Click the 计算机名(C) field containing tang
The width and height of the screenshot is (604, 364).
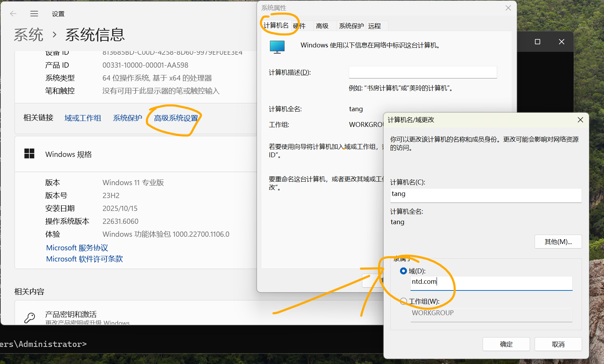[x=486, y=195]
